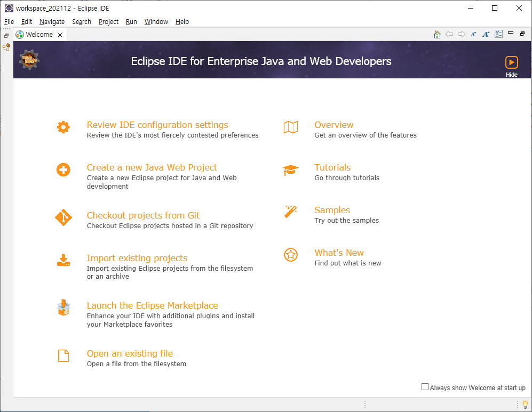Open the Search menu
Viewport: 532px width, 412px height.
[x=82, y=22]
